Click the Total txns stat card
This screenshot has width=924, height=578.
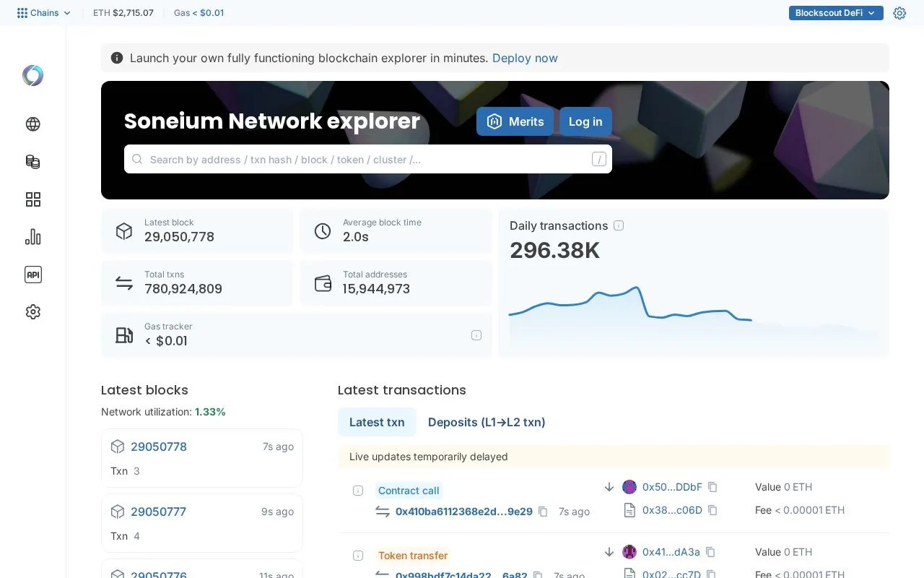[x=197, y=283]
